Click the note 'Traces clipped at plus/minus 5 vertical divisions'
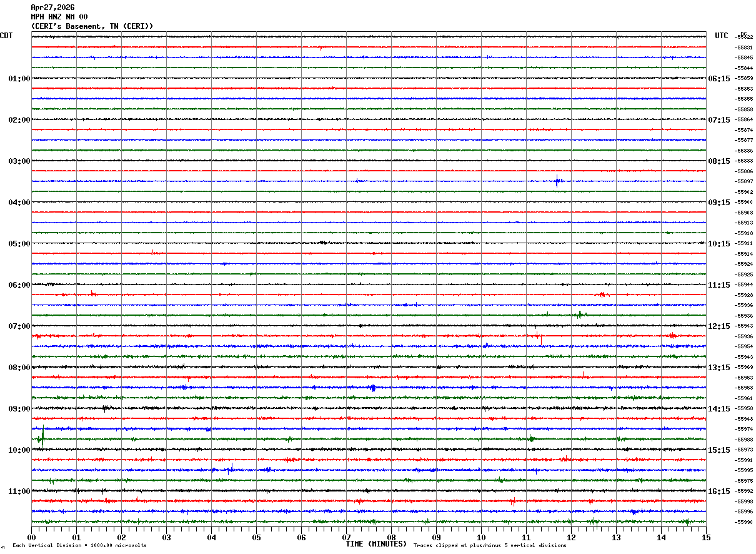The height and width of the screenshot is (554, 756). 490,546
